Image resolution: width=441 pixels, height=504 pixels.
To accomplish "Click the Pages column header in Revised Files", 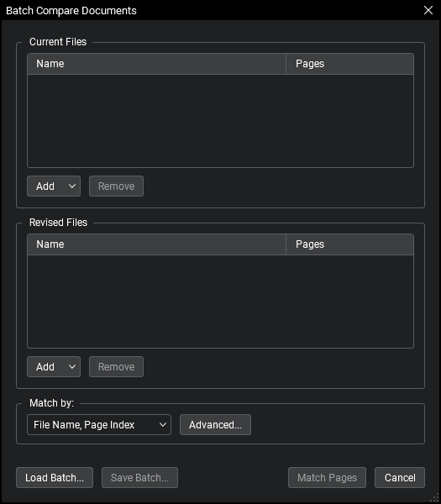I will coord(349,244).
